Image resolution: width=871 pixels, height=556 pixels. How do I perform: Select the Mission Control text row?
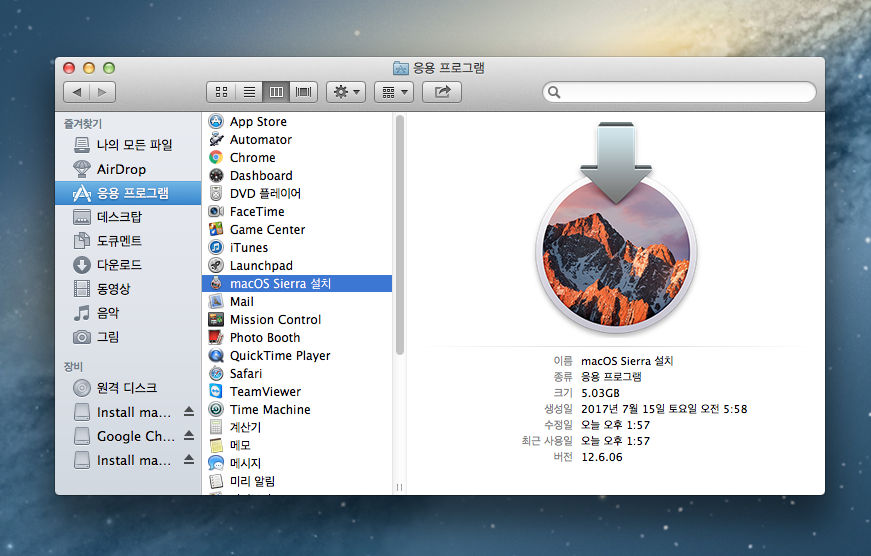(x=297, y=319)
